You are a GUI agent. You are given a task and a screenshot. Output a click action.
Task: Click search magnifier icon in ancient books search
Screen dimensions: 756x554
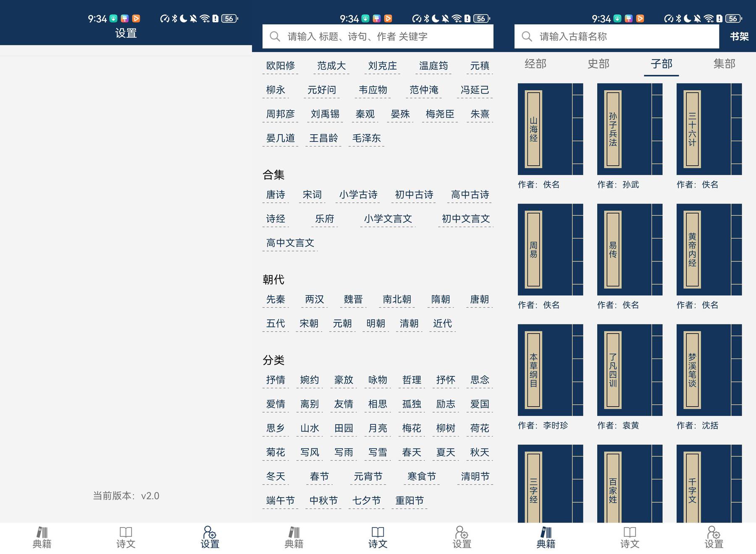click(527, 37)
